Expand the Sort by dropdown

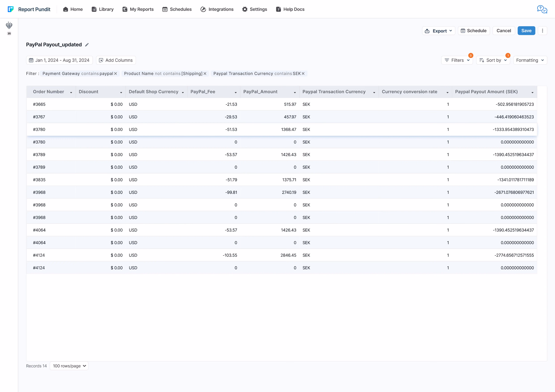click(493, 60)
